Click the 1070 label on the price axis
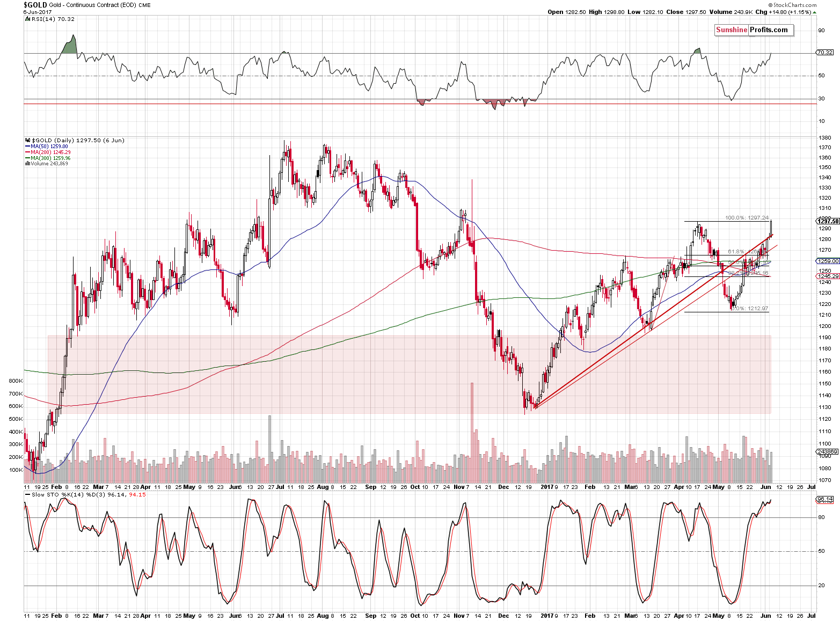The height and width of the screenshot is (621, 840). click(825, 480)
